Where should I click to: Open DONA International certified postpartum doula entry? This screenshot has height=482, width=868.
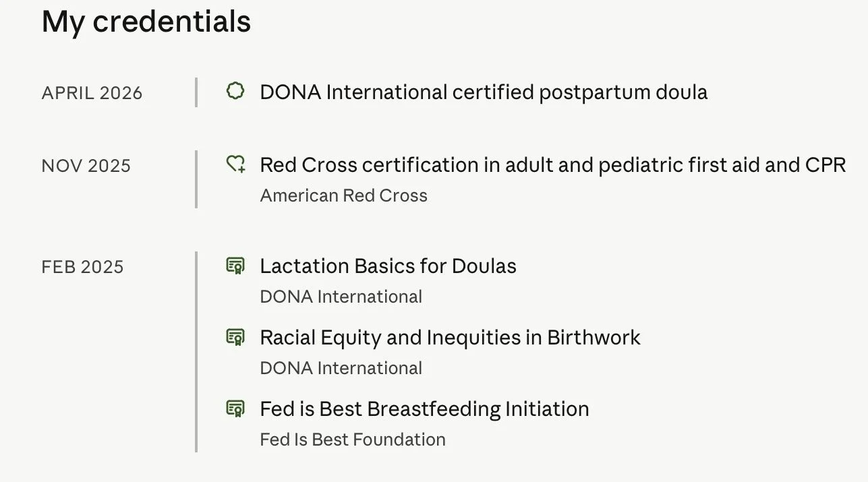(484, 92)
